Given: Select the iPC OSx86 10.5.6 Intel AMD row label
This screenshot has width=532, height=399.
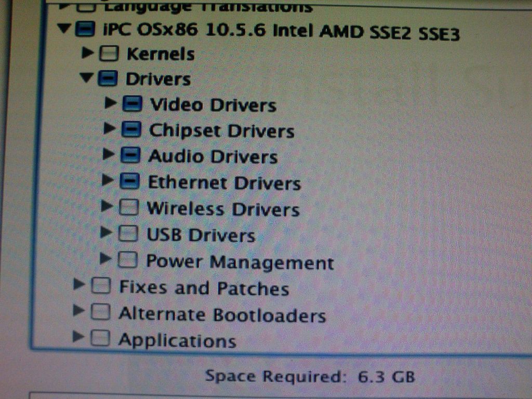Looking at the screenshot, I should click(281, 31).
